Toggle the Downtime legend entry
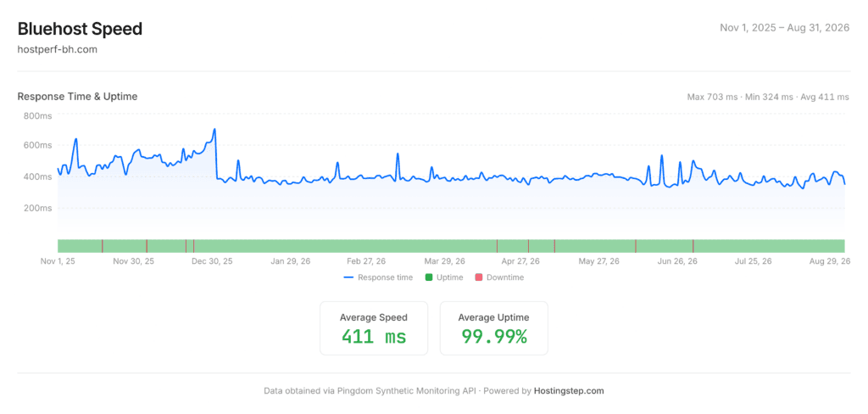Viewport: 868px width, 414px height. point(499,277)
